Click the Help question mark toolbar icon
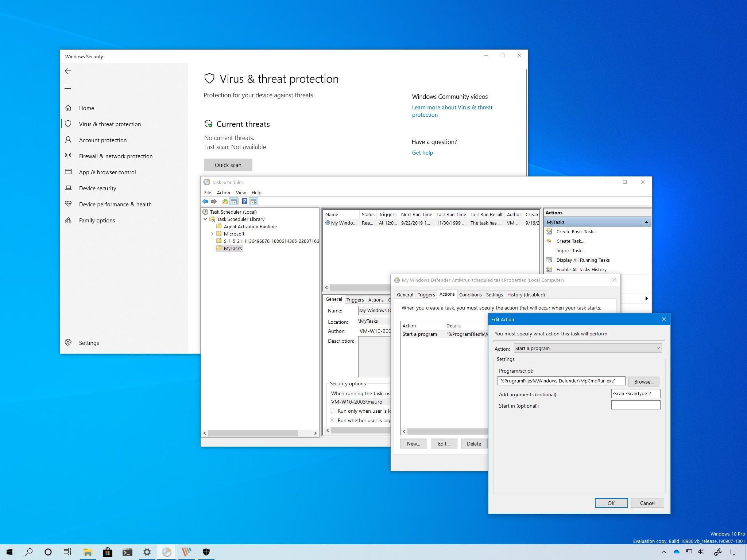The image size is (747, 560). 244,201
